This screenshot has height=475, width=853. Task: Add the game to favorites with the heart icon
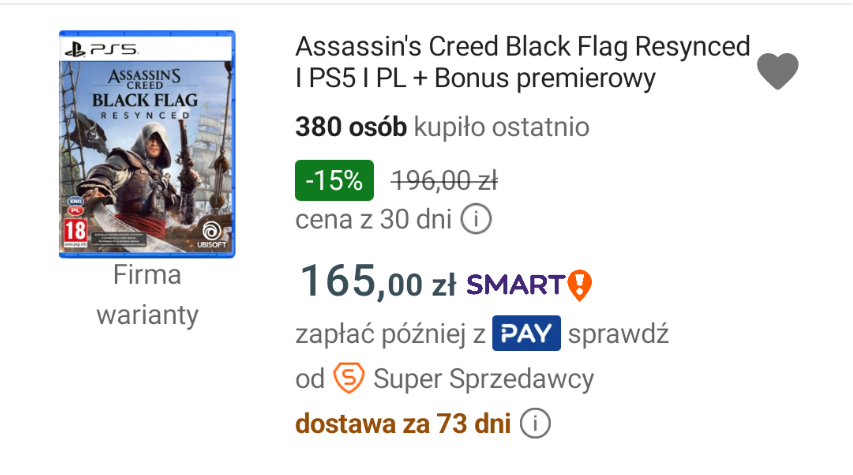click(778, 70)
